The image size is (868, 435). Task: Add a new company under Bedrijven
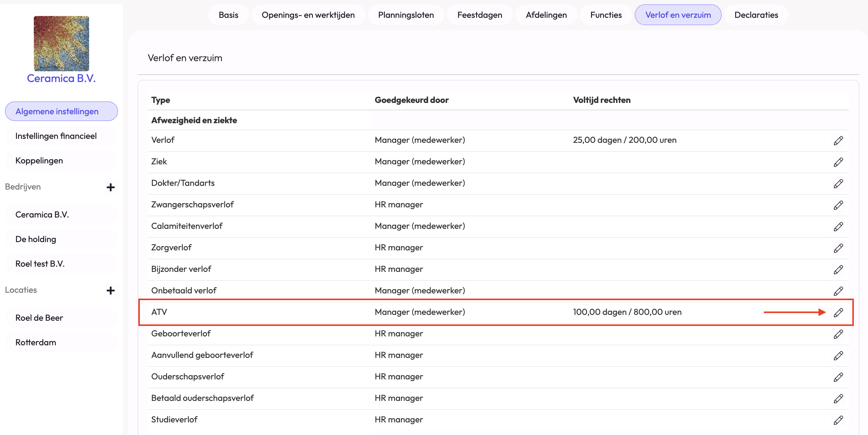(x=111, y=187)
